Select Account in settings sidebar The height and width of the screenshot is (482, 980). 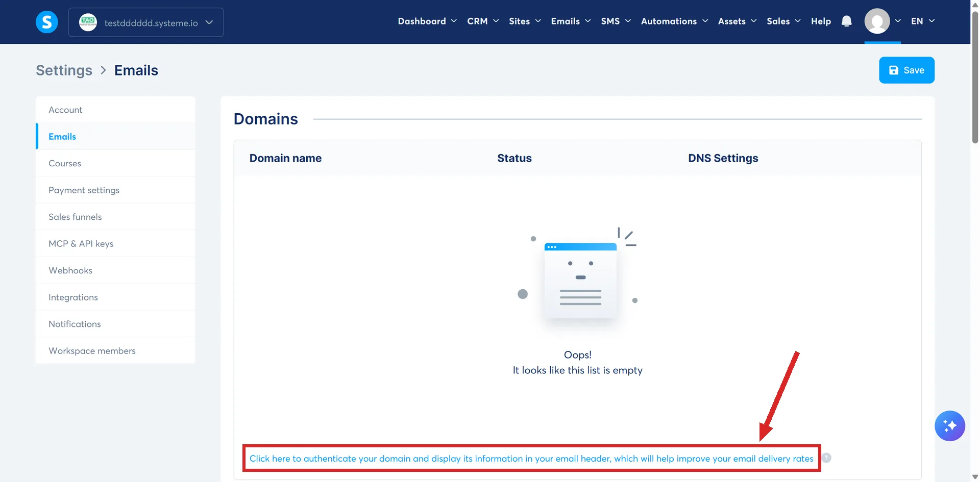[115, 110]
